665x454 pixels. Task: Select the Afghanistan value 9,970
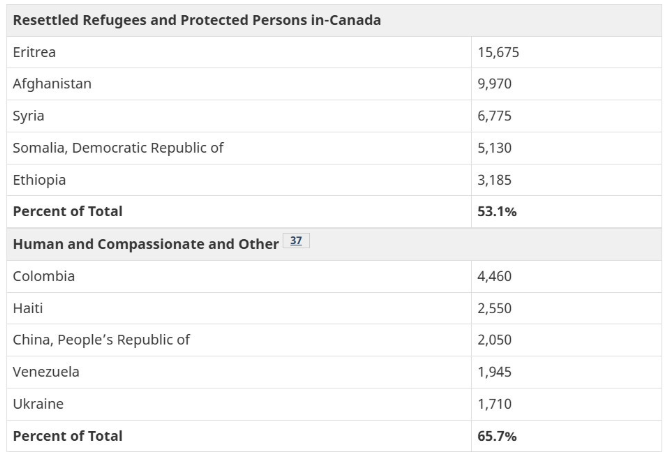[x=494, y=84]
